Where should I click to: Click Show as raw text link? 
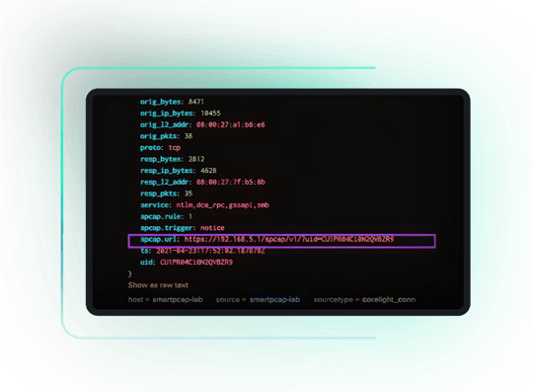click(x=158, y=285)
